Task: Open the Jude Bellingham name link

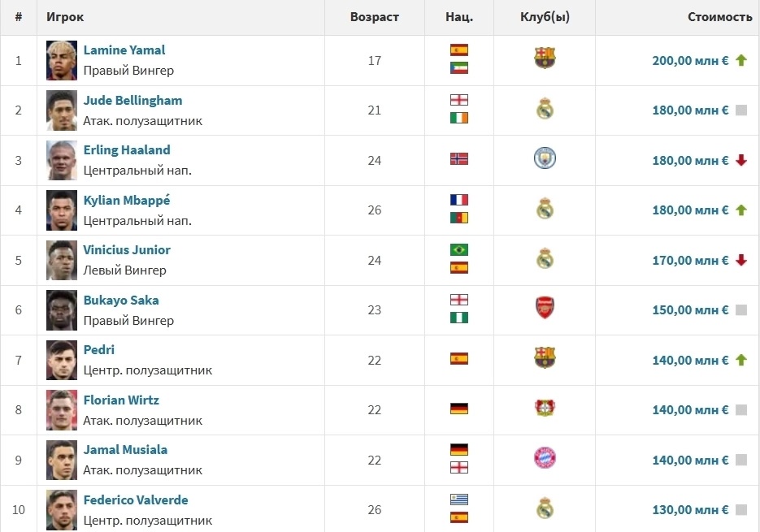Action: point(132,100)
